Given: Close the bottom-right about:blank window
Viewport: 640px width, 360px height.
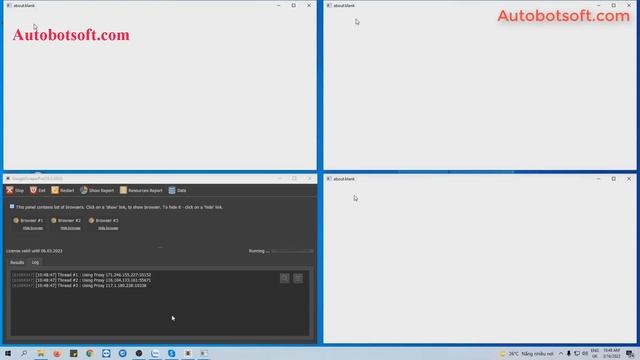Looking at the screenshot, I should click(x=629, y=179).
